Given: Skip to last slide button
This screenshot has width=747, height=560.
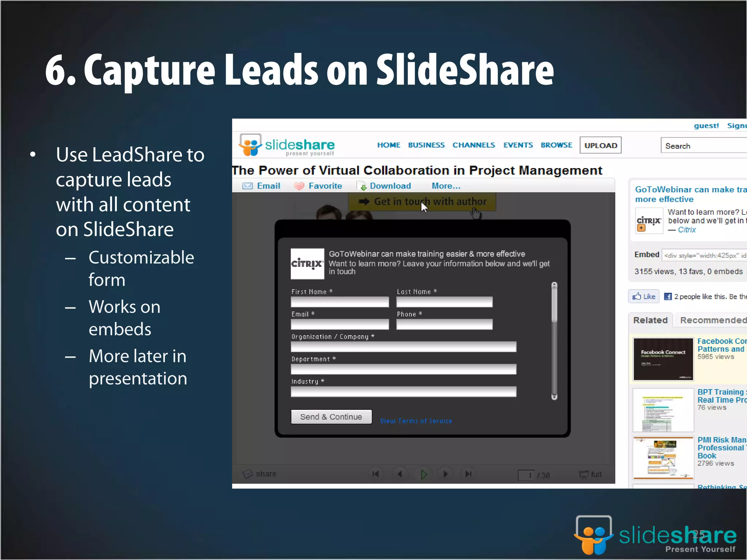Looking at the screenshot, I should click(468, 474).
